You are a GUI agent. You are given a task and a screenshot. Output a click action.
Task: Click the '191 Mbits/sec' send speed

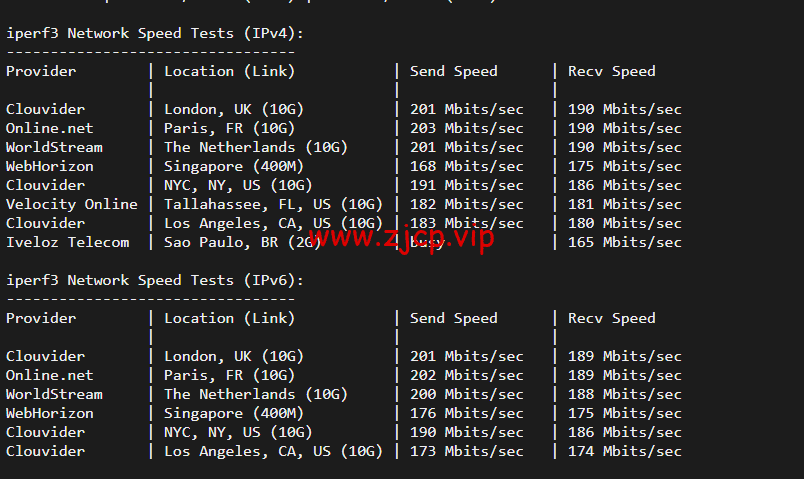(467, 185)
